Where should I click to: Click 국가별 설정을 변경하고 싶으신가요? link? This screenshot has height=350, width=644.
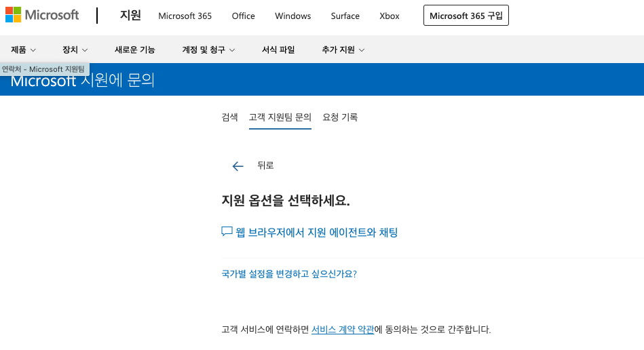[x=289, y=273]
